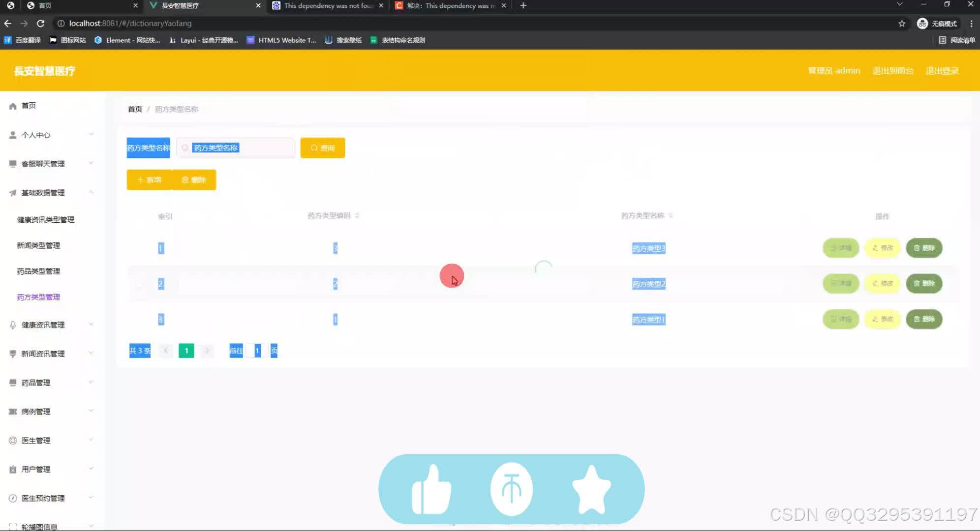Click the 医生管理 circle icon
980x531 pixels.
(x=13, y=441)
